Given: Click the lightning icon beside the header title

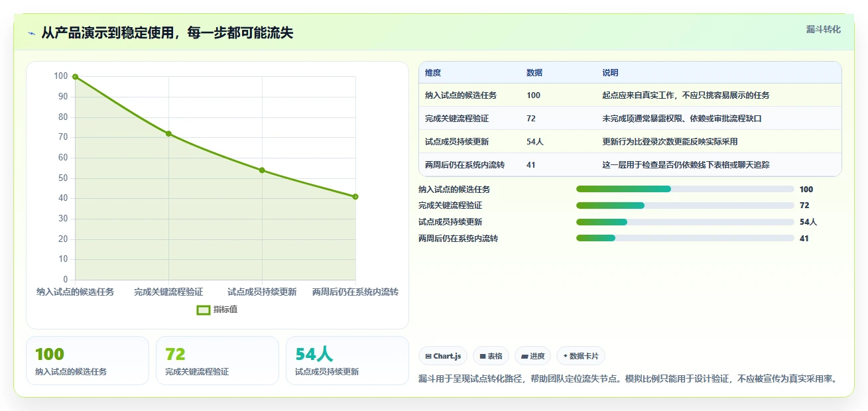Looking at the screenshot, I should click(x=32, y=33).
